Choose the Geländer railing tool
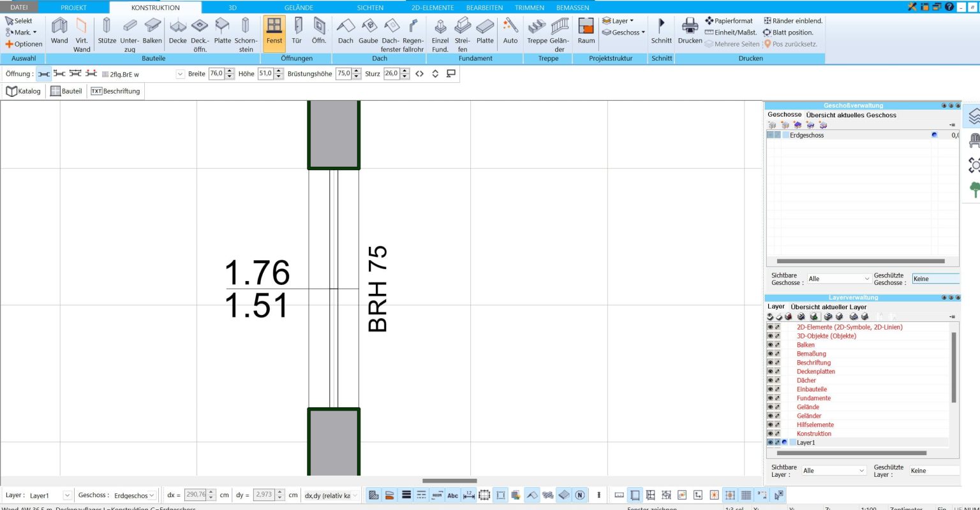This screenshot has width=980, height=510. pyautogui.click(x=560, y=34)
